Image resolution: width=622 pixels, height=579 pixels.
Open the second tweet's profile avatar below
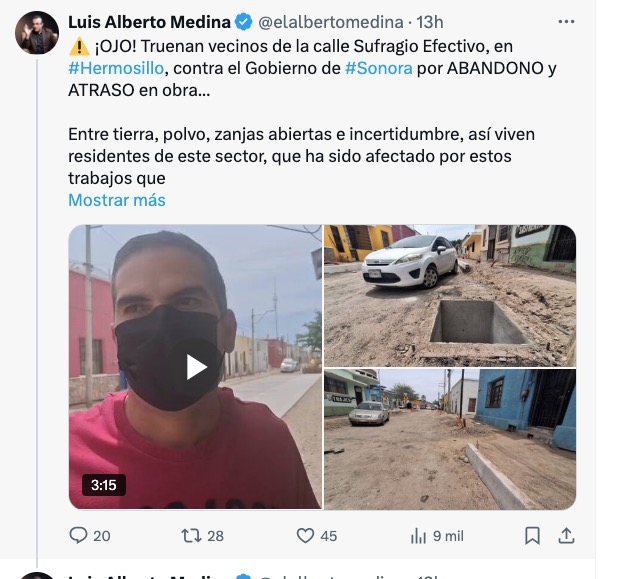(37, 575)
